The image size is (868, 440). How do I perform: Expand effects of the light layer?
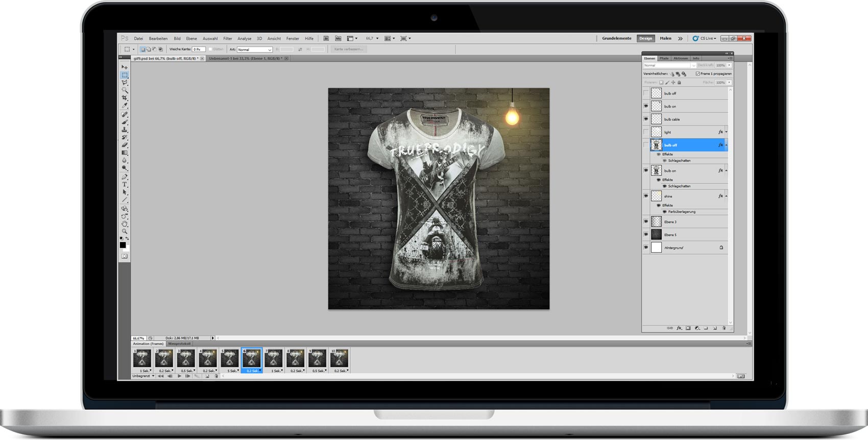(726, 132)
